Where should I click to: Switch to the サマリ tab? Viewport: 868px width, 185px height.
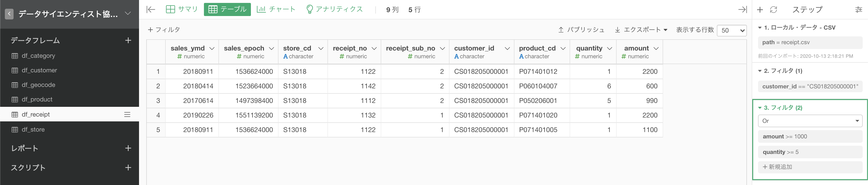point(182,9)
